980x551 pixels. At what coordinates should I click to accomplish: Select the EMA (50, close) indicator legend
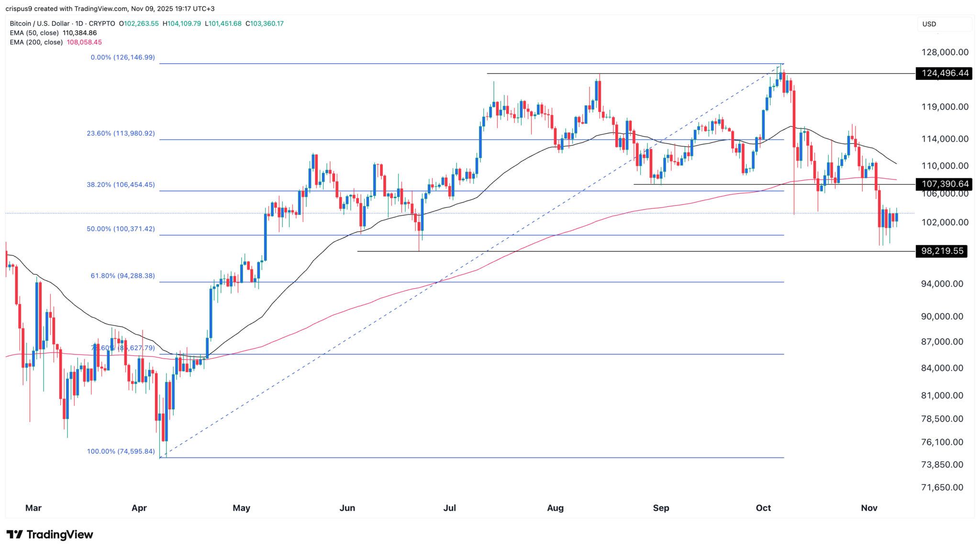coord(34,33)
